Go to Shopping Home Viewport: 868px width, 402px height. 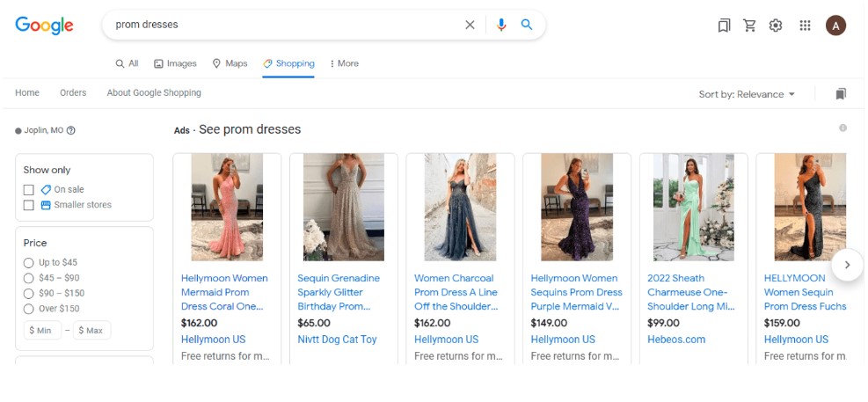(27, 93)
